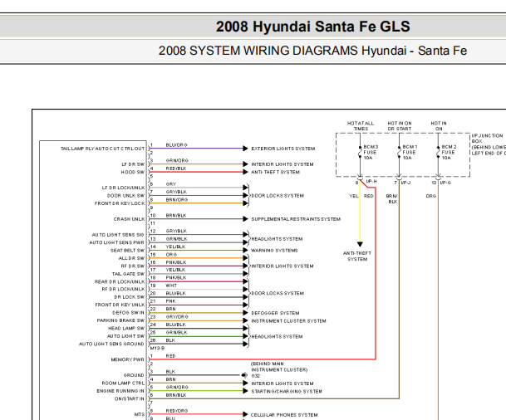Click the "BLU/ORG" wire color label
The height and width of the screenshot is (420, 506).
point(176,145)
